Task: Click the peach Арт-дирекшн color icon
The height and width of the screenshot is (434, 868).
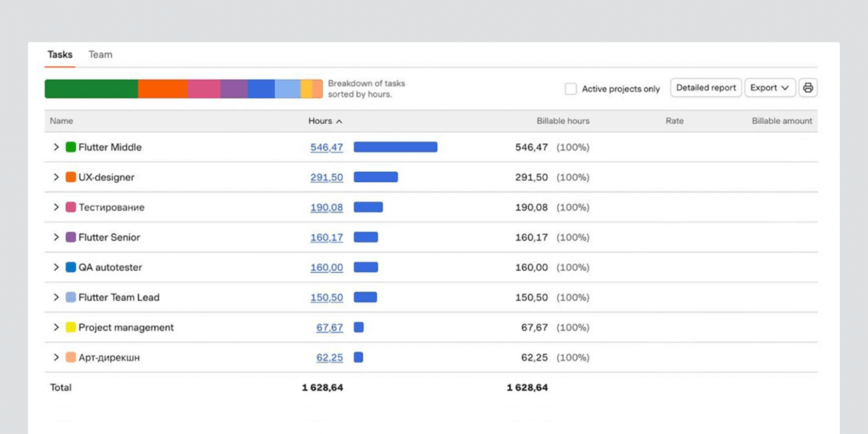Action: pos(71,357)
